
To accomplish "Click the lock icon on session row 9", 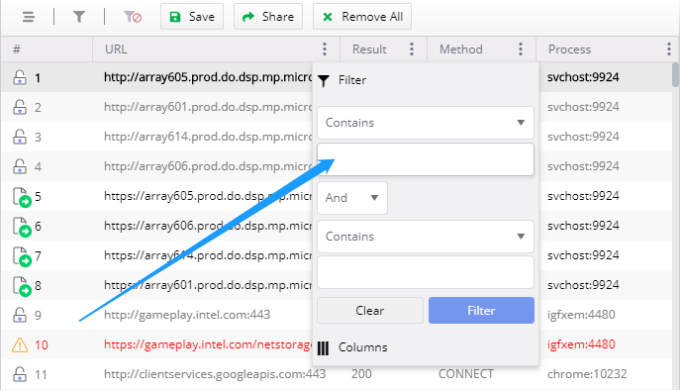I will (20, 315).
